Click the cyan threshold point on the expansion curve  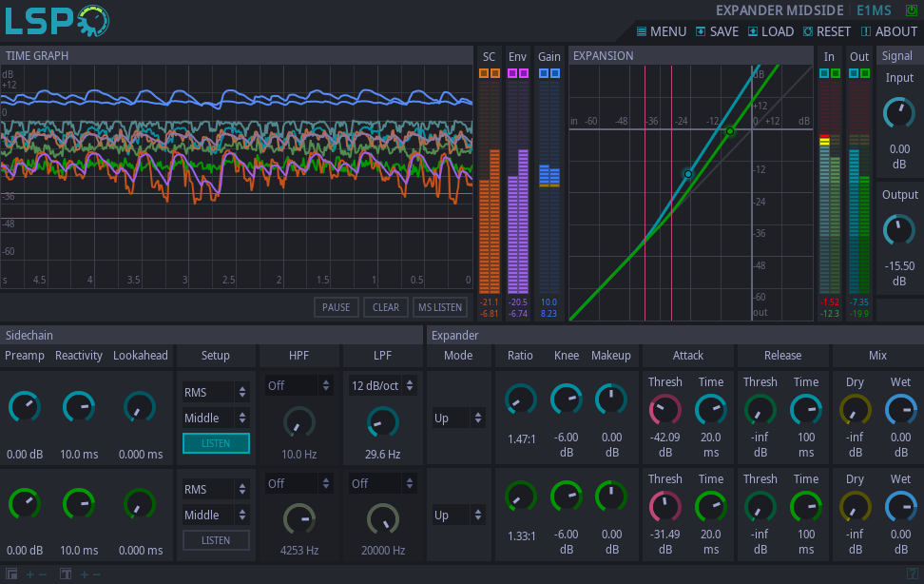pyautogui.click(x=687, y=174)
